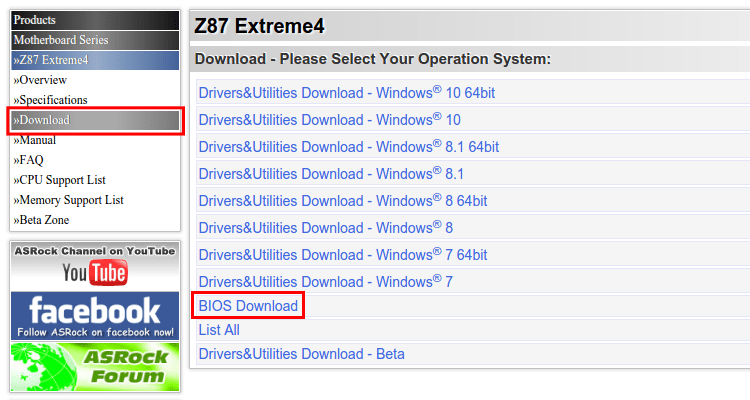This screenshot has width=750, height=400.
Task: Open Drivers&Utilities Download - Windows 7 (32bit)
Action: coord(326,282)
